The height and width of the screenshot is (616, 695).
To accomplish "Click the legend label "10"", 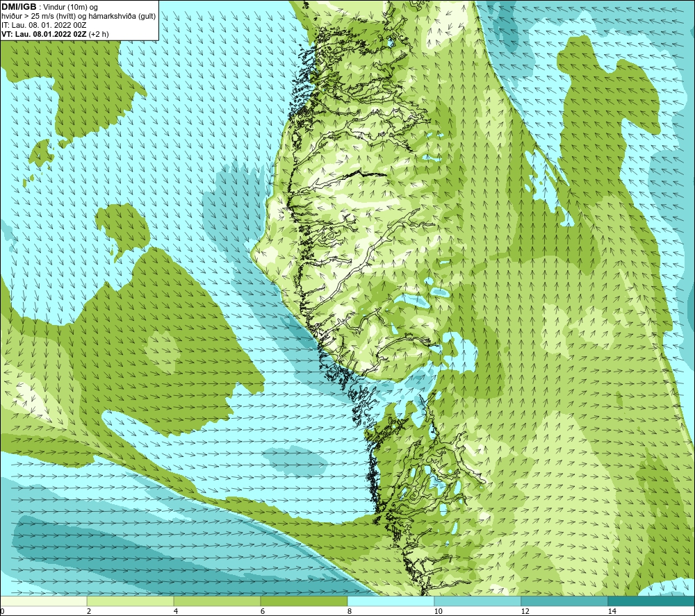I will tap(438, 611).
